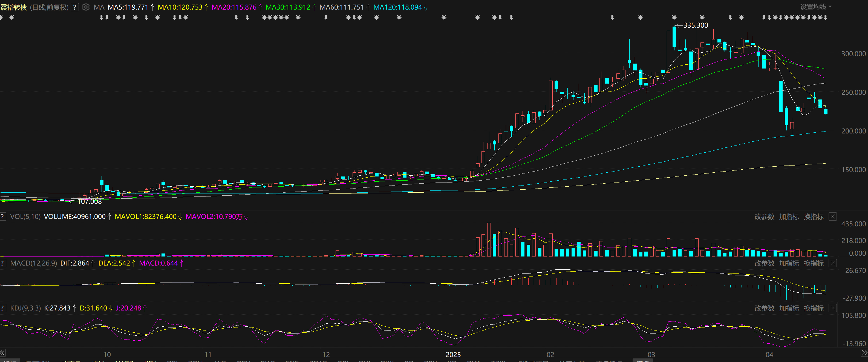Click the 日线,前复权 period label
Image resolution: width=868 pixels, height=362 pixels.
49,7
